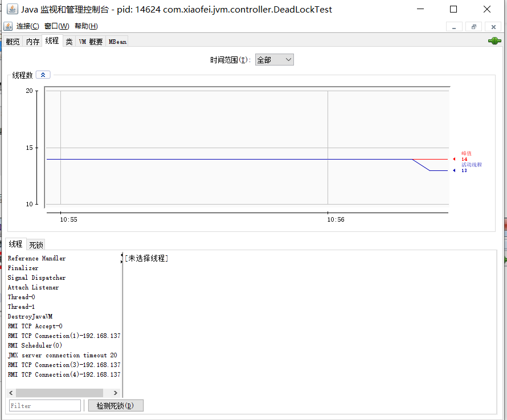Click the Filter input field
The height and width of the screenshot is (420, 507).
point(45,406)
